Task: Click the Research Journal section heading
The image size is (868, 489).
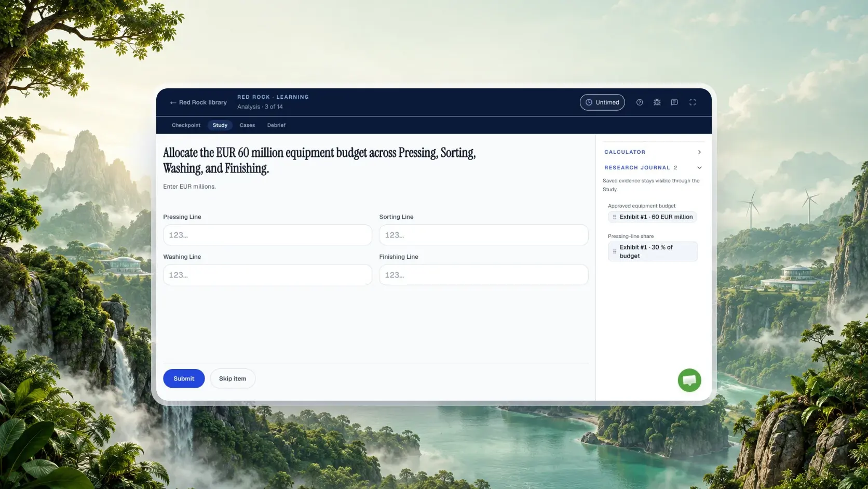Action: [637, 168]
